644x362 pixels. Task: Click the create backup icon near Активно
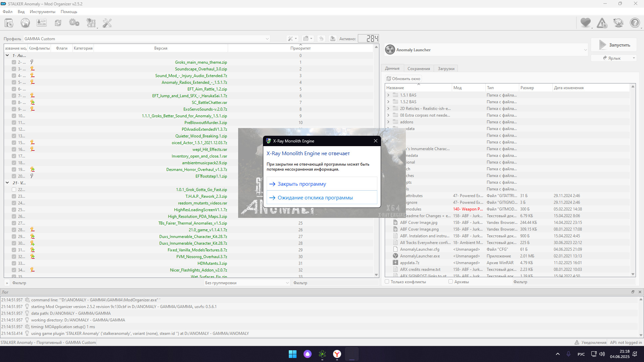(x=332, y=39)
